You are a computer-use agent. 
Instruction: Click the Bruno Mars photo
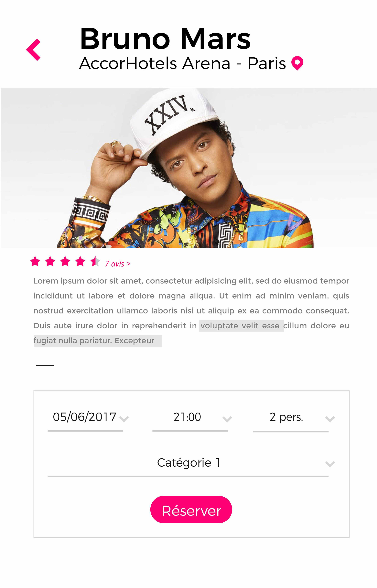coord(189,168)
